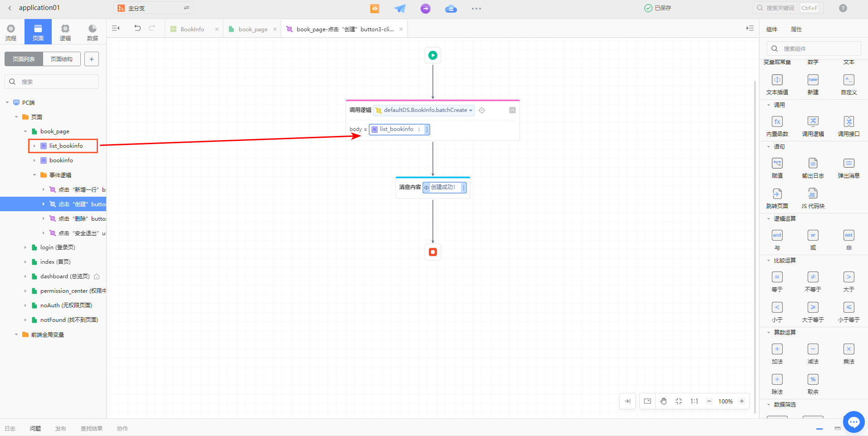Collapse the 前端全局变量 folder
The width and height of the screenshot is (868, 436).
(x=16, y=334)
